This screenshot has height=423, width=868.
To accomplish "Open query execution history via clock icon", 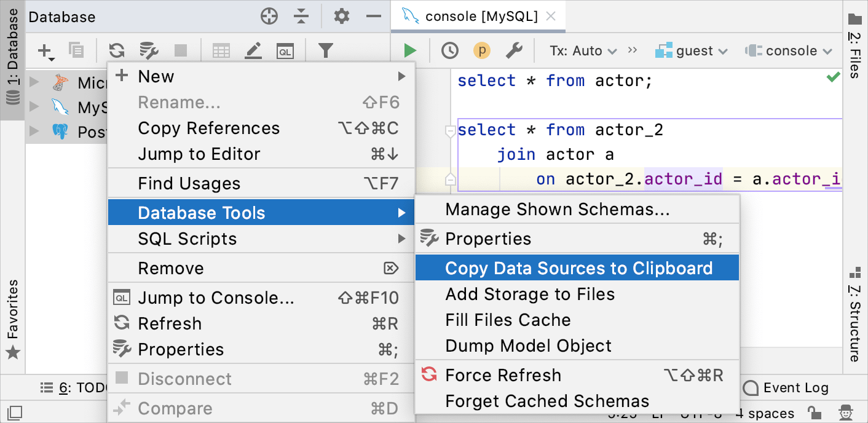I will tap(449, 50).
